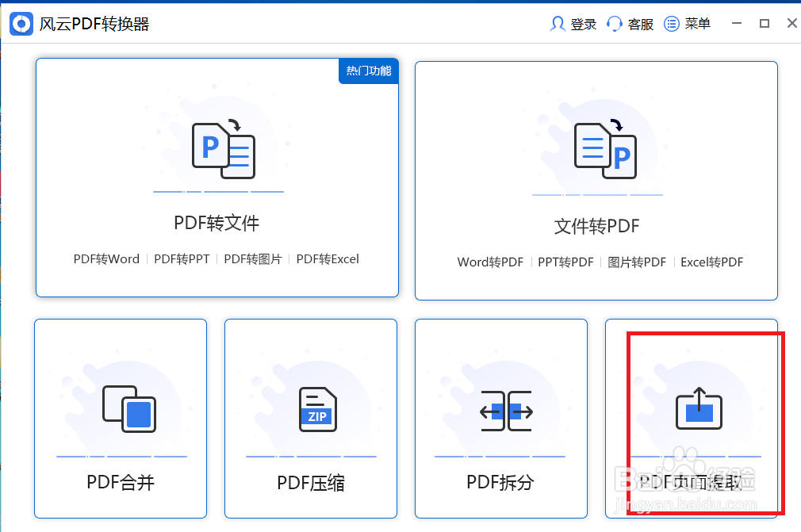Click the 文件转PDF card title

coord(596,226)
